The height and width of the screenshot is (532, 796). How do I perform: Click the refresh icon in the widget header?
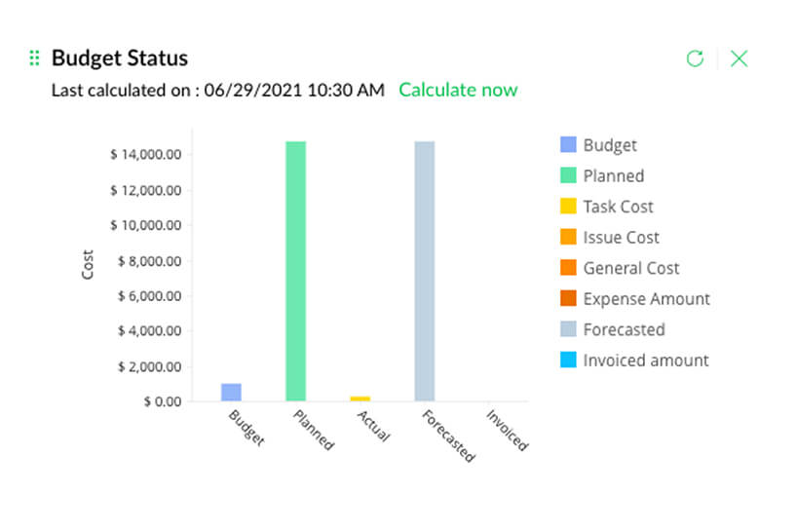coord(695,58)
